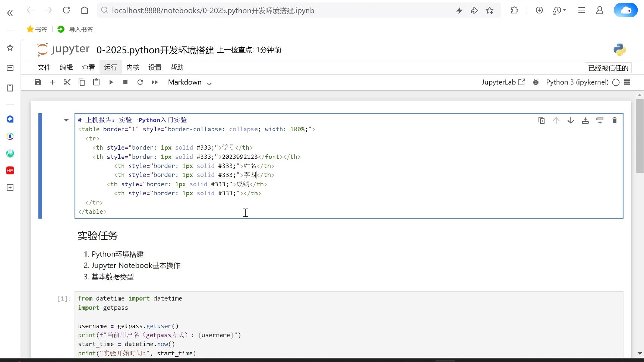Viewport: 644px width, 362px height.
Task: Open the 书签 bookmarks folder
Action: coord(37,29)
